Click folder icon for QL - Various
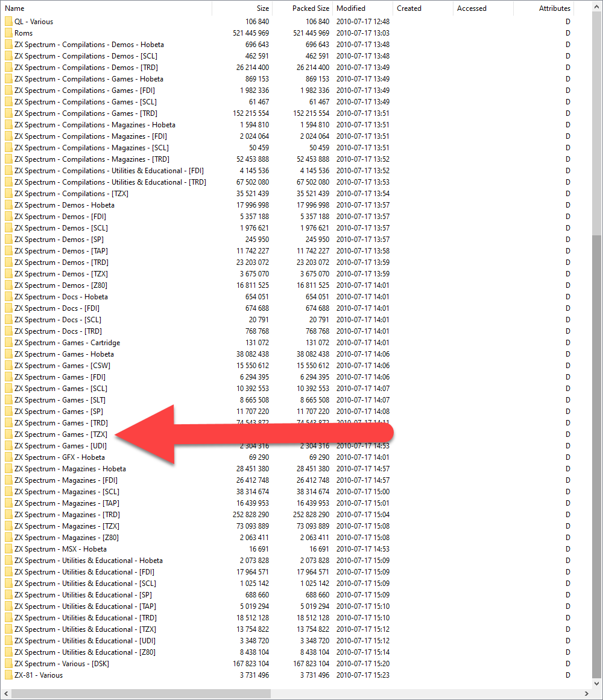 (x=8, y=22)
